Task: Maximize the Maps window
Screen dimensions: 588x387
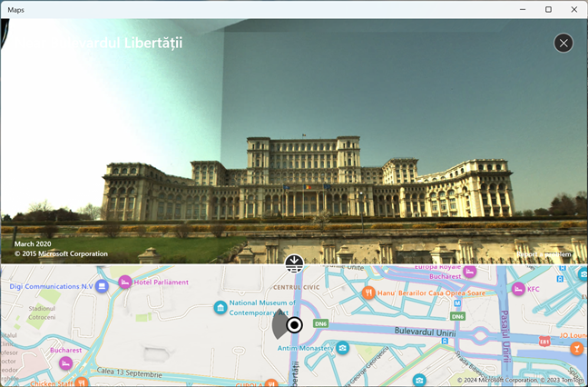Action: 548,9
